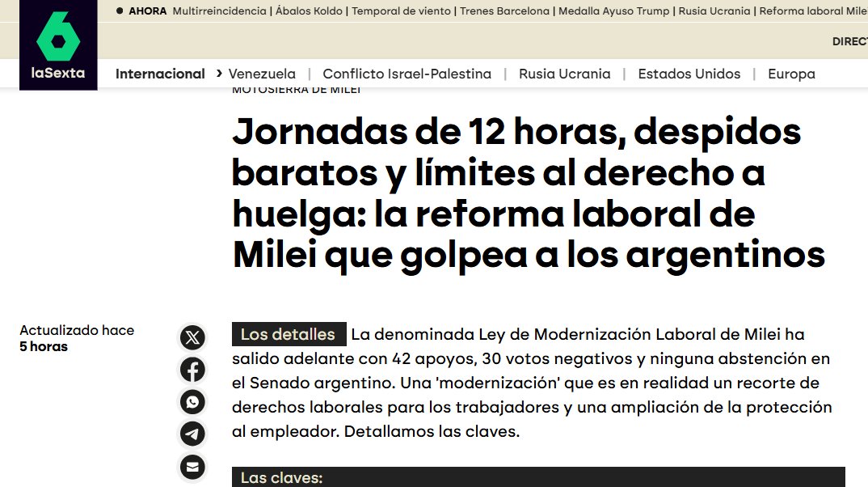Switch to the Venezuela section
The height and width of the screenshot is (487, 868).
[x=261, y=73]
